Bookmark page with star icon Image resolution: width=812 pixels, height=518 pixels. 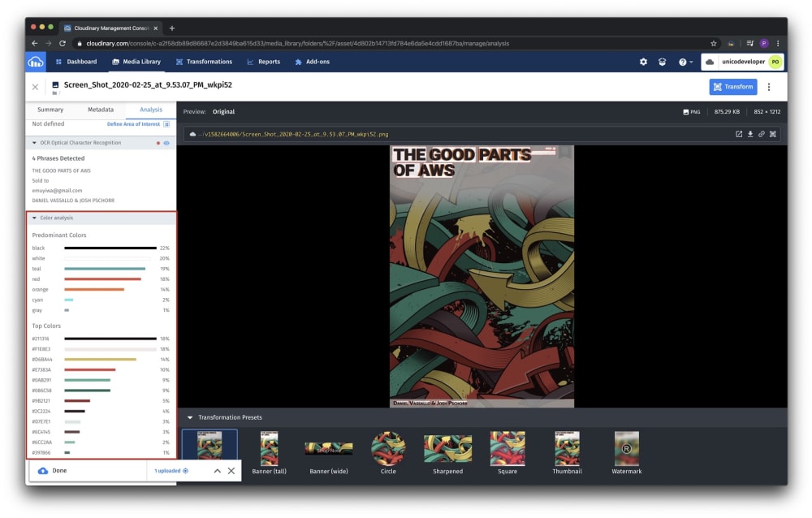pyautogui.click(x=714, y=44)
